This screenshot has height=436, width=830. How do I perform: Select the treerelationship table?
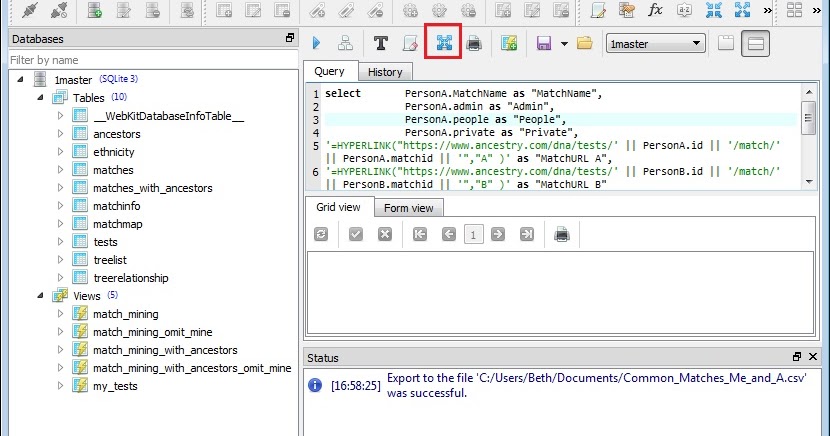[131, 278]
